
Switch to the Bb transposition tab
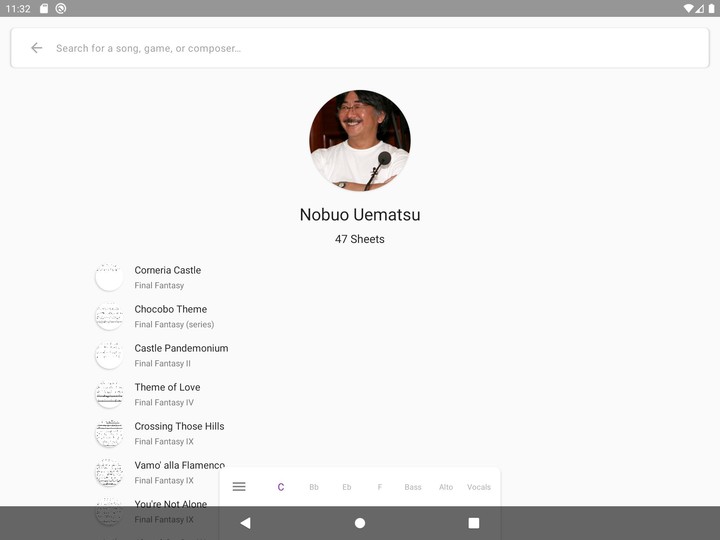tap(314, 487)
